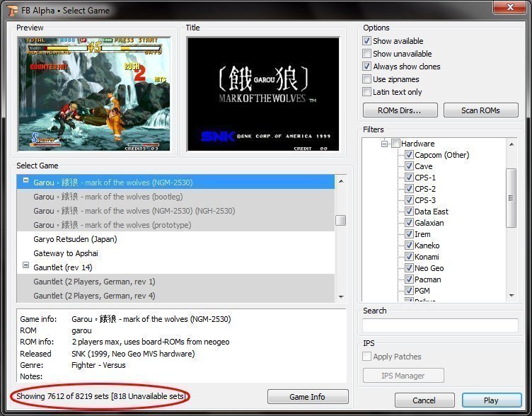532x416 pixels.
Task: Select Garou mark of the wolves (prototype)
Action: (175, 225)
